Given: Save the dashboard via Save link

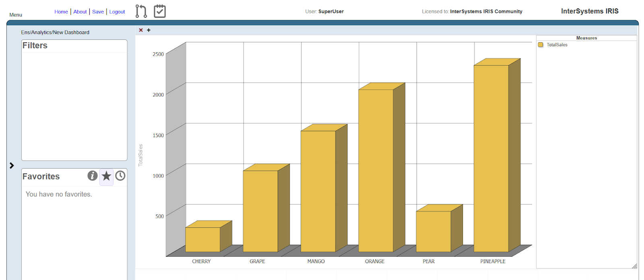Looking at the screenshot, I should point(98,12).
